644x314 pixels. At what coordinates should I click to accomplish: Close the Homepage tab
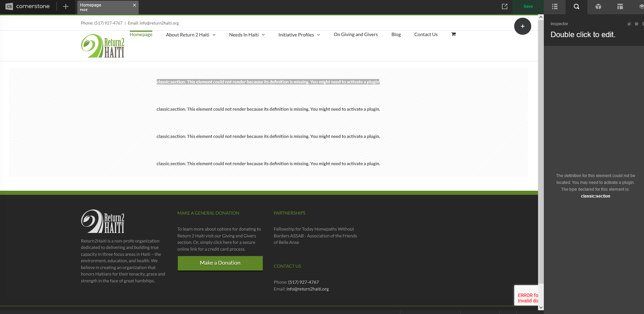click(135, 5)
